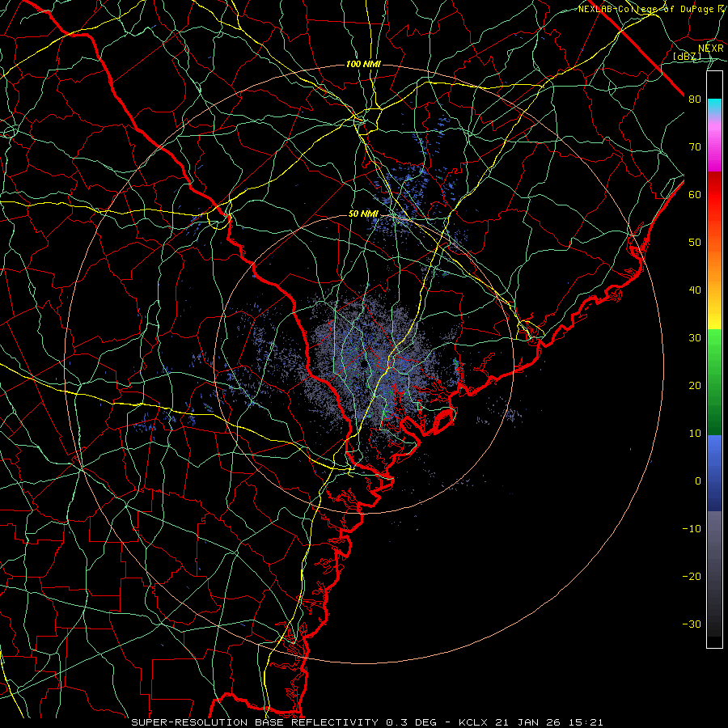Click the '0' value on the dBZ scale

click(x=698, y=481)
